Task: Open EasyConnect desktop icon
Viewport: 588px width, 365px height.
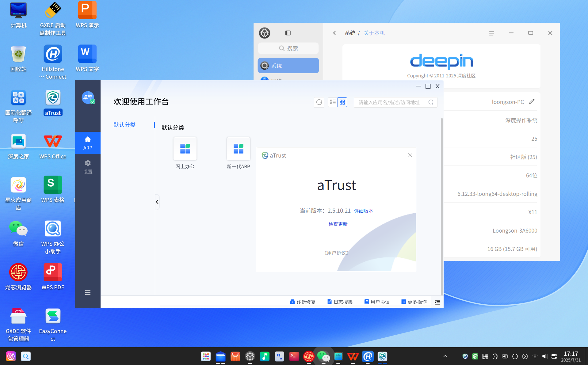Action: pyautogui.click(x=53, y=325)
